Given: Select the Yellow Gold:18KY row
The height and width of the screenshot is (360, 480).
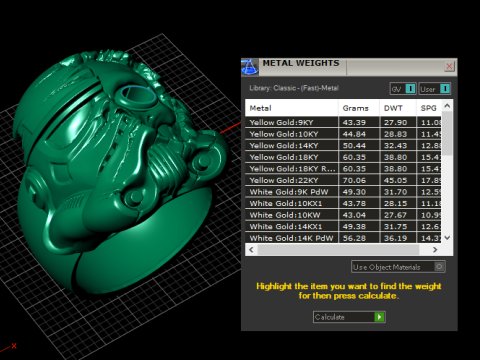Looking at the screenshot, I should click(343, 157).
